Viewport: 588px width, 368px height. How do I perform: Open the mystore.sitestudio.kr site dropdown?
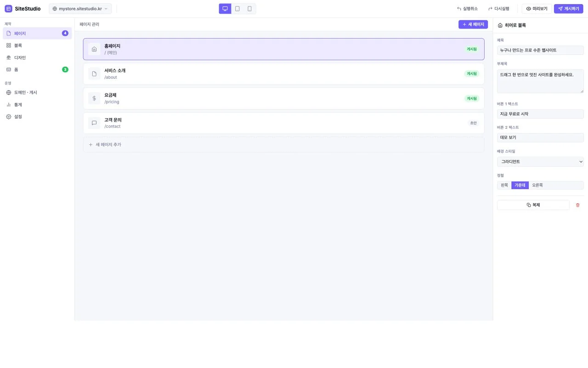(x=80, y=9)
